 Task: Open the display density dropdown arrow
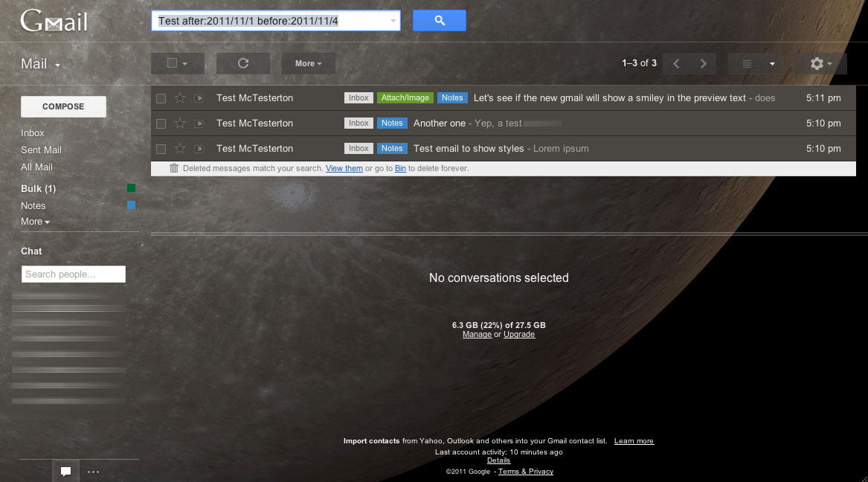[x=772, y=64]
